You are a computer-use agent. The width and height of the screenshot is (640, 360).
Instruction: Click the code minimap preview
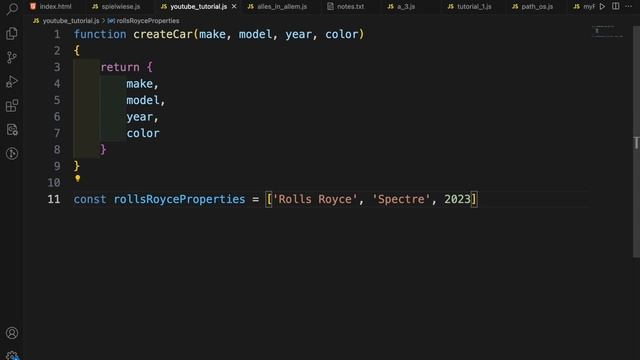(x=608, y=32)
